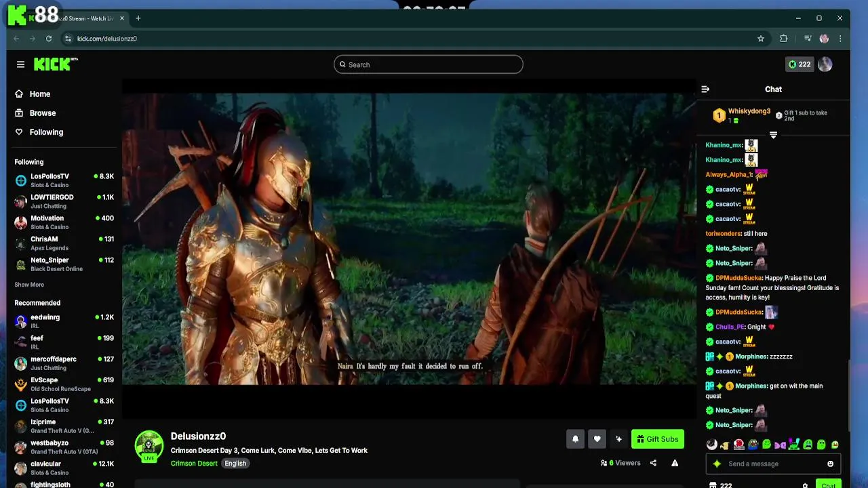Open the Chrome three-dot menu

840,39
